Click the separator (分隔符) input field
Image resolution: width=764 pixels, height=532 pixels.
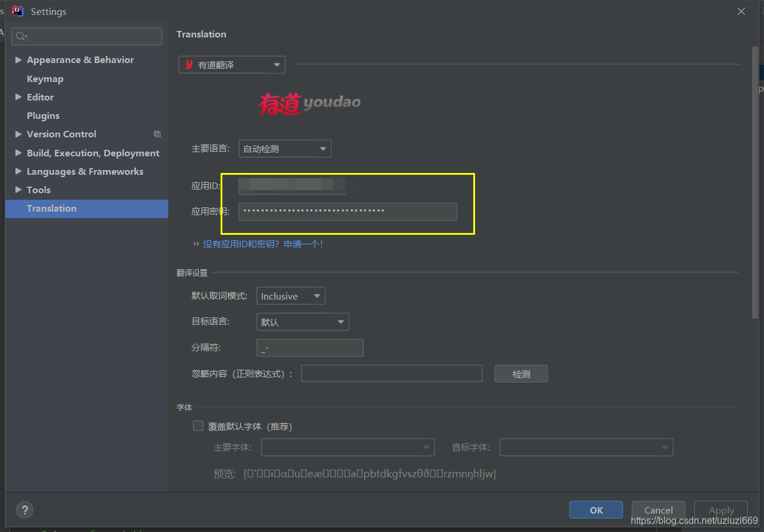[310, 348]
